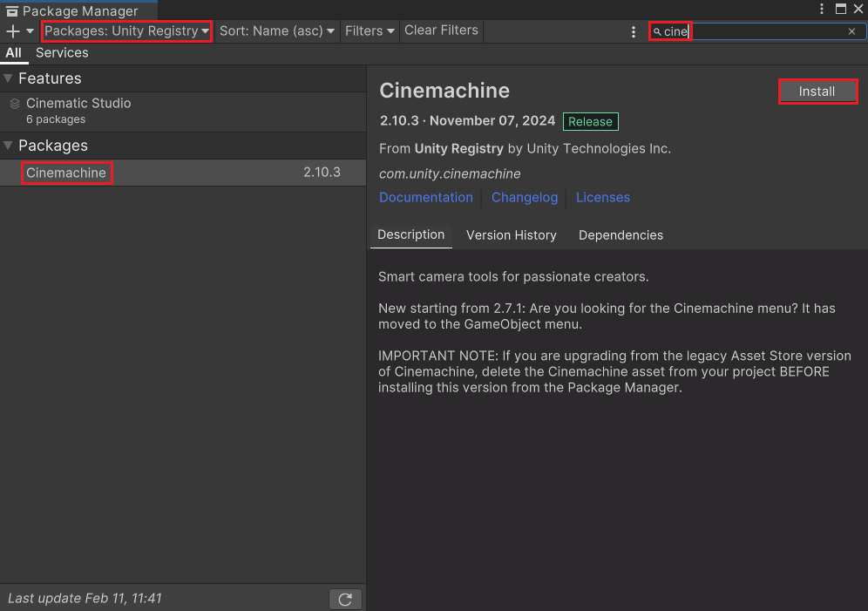Click the Cinemachine title heading
868x611 pixels.
click(444, 90)
